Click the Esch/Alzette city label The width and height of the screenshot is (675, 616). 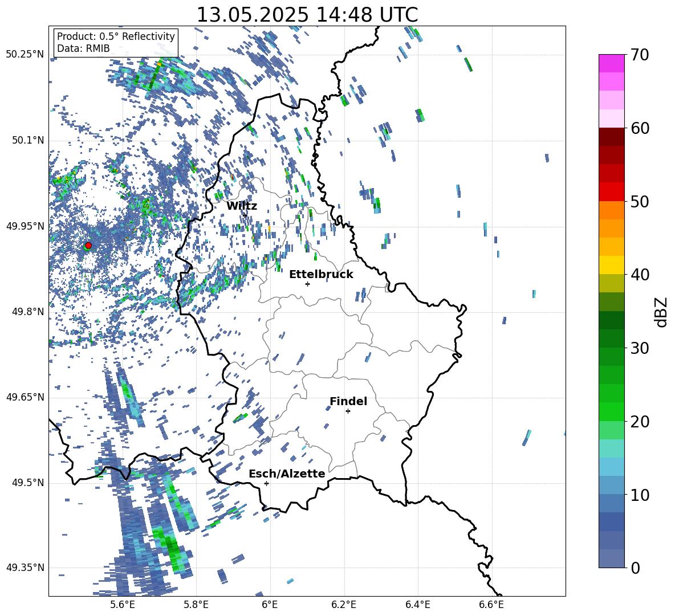tap(287, 474)
